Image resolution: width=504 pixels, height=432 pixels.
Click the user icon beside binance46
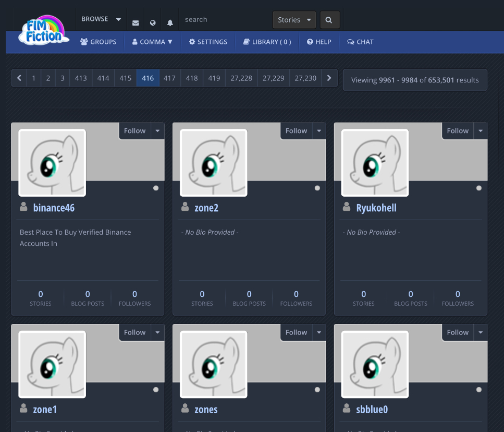(23, 207)
